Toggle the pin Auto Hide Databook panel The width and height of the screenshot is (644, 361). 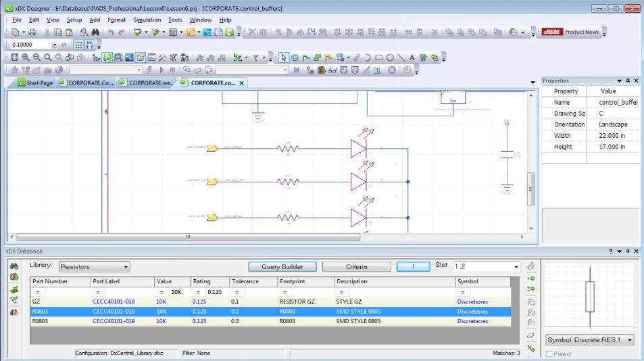628,251
